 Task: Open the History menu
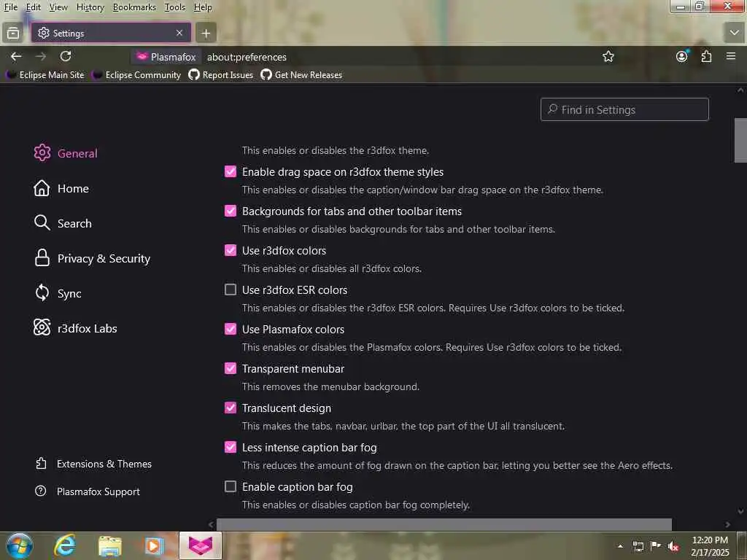(x=90, y=7)
